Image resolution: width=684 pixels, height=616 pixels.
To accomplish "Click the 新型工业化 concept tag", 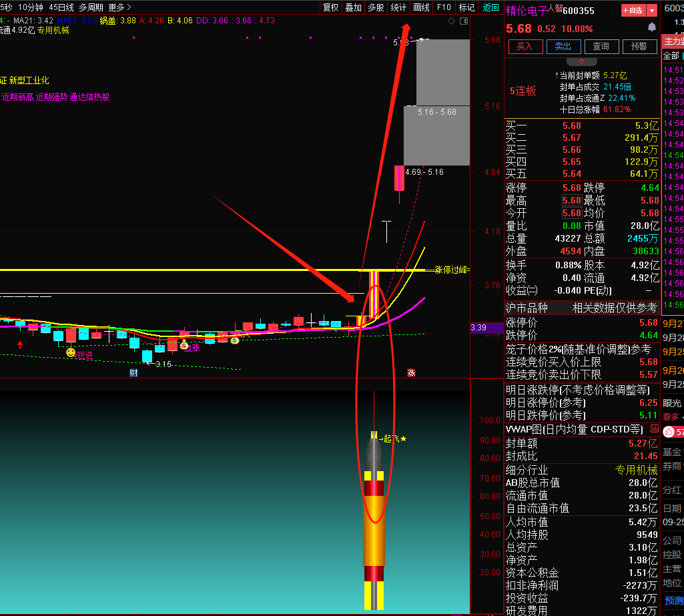I will point(29,80).
